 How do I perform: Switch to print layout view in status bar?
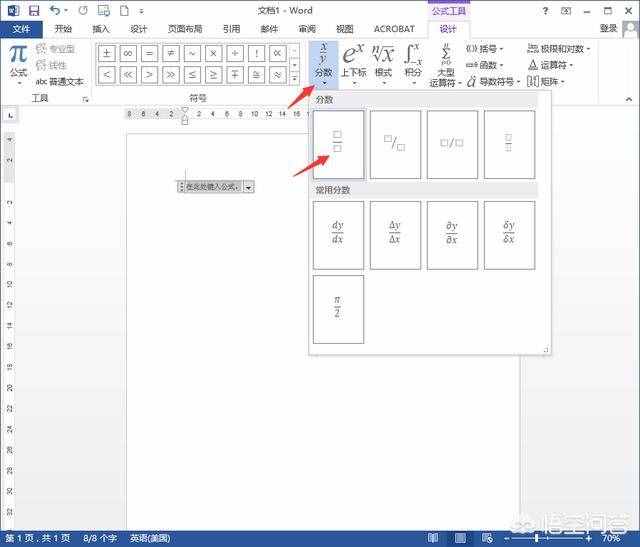tap(460, 538)
